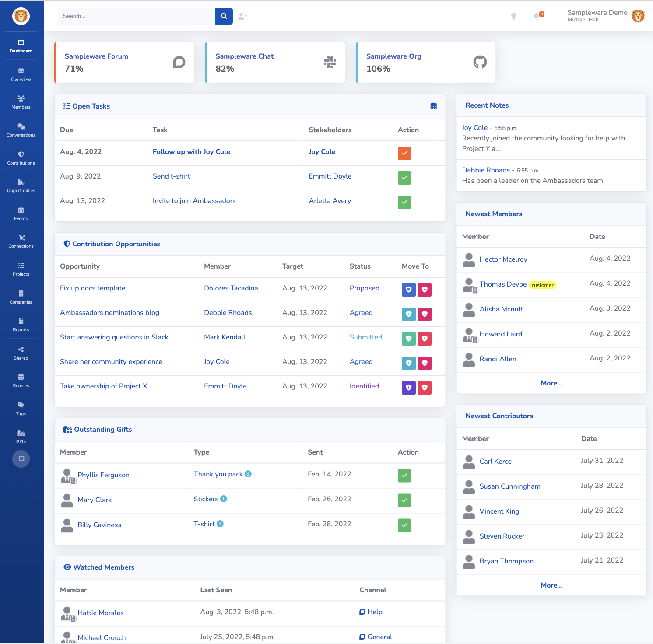Open Sources in the sidebar
Screen dimensions: 653x644
pyautogui.click(x=21, y=381)
